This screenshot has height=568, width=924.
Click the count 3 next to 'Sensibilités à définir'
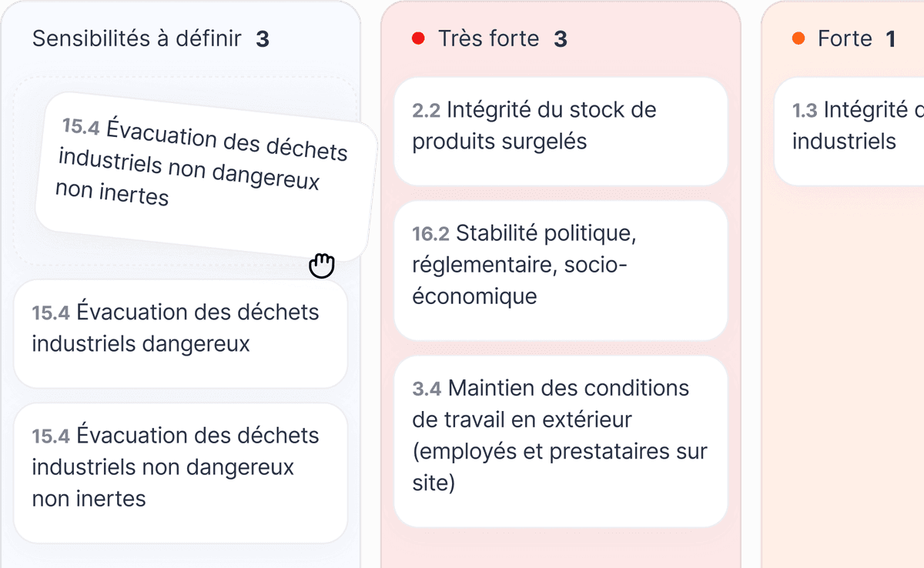pyautogui.click(x=263, y=39)
